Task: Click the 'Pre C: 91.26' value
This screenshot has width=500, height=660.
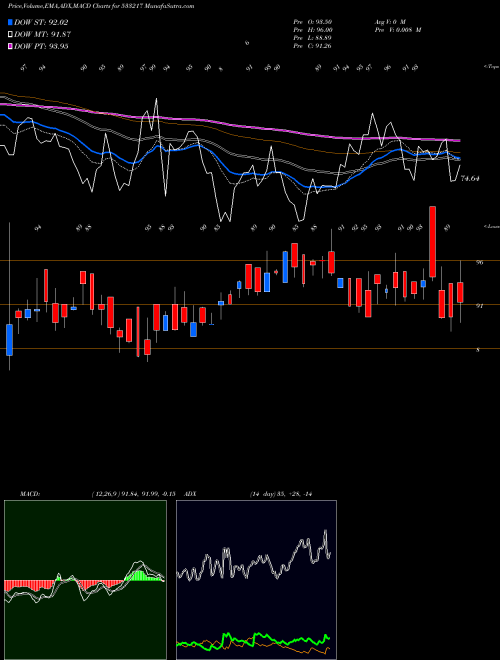Action: pos(312,46)
